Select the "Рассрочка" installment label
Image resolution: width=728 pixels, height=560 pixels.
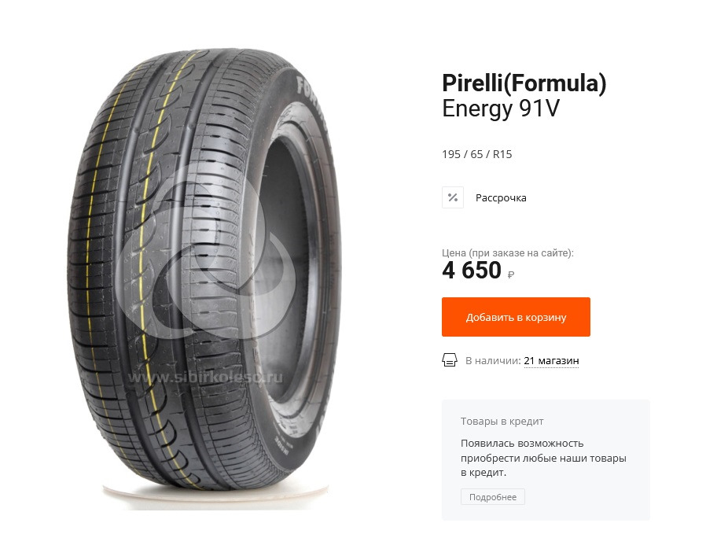pos(501,198)
